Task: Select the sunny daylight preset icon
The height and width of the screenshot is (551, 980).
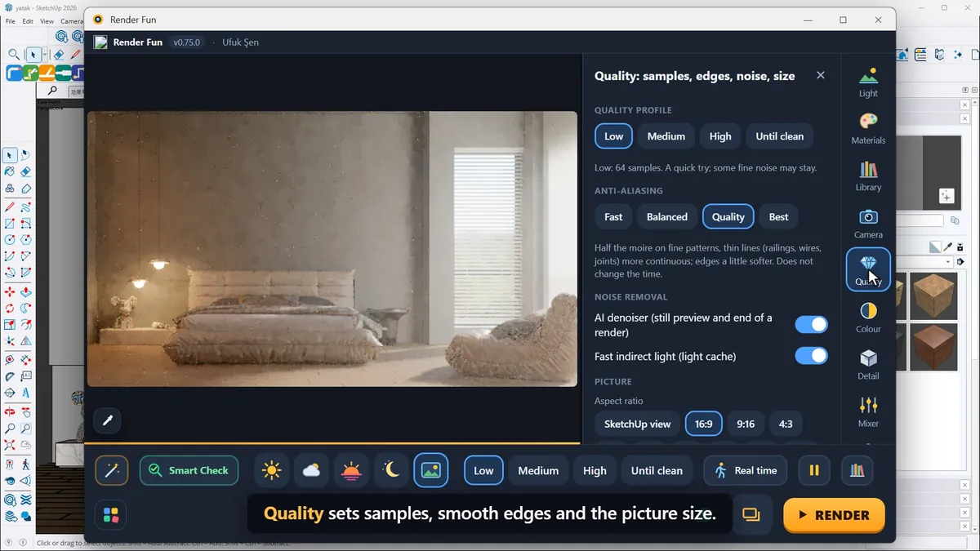Action: pos(272,470)
